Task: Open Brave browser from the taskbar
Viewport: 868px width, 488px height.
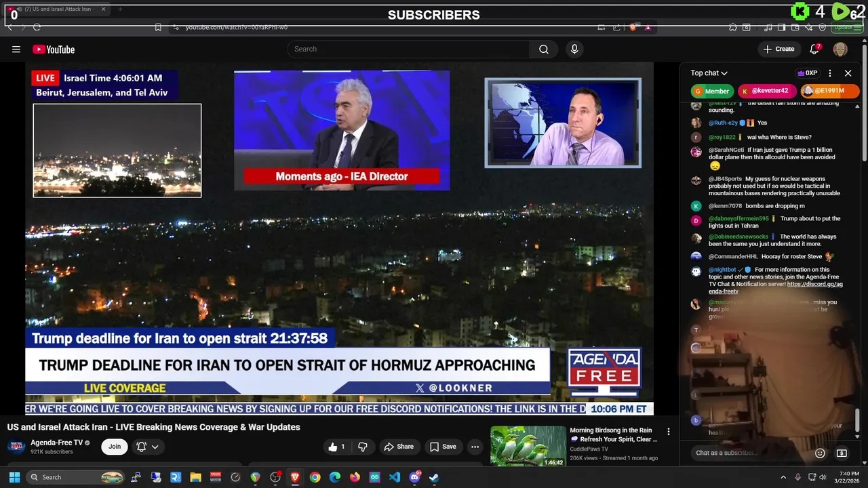Action: click(x=295, y=477)
